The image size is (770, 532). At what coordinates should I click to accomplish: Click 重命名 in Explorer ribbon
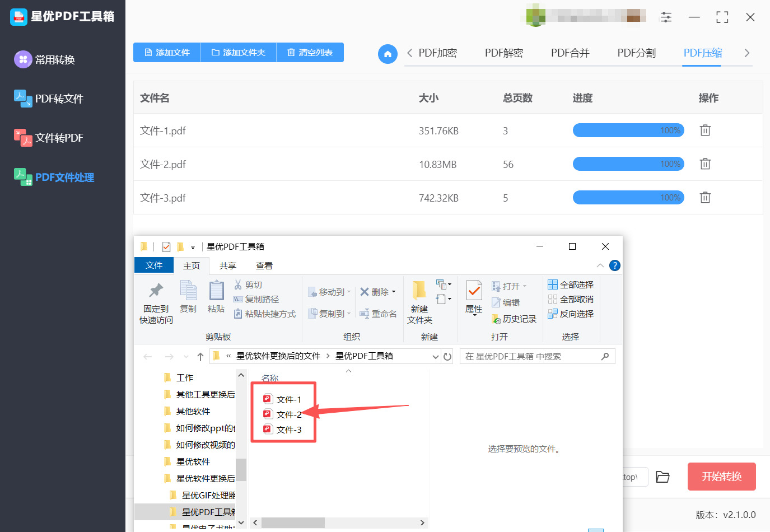[378, 314]
